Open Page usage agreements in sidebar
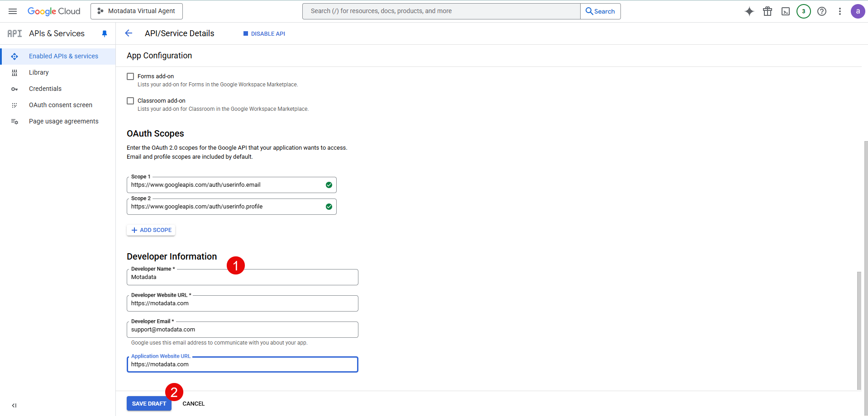This screenshot has width=868, height=416. point(63,121)
